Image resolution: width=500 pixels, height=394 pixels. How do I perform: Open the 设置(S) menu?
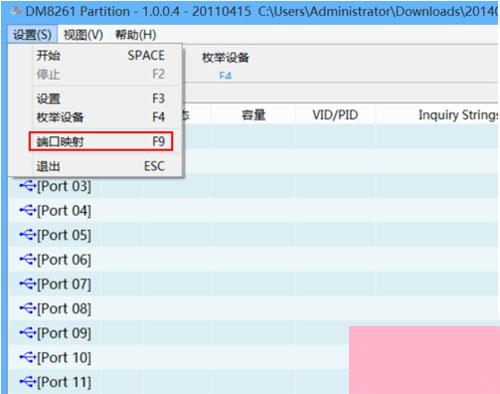pos(32,35)
